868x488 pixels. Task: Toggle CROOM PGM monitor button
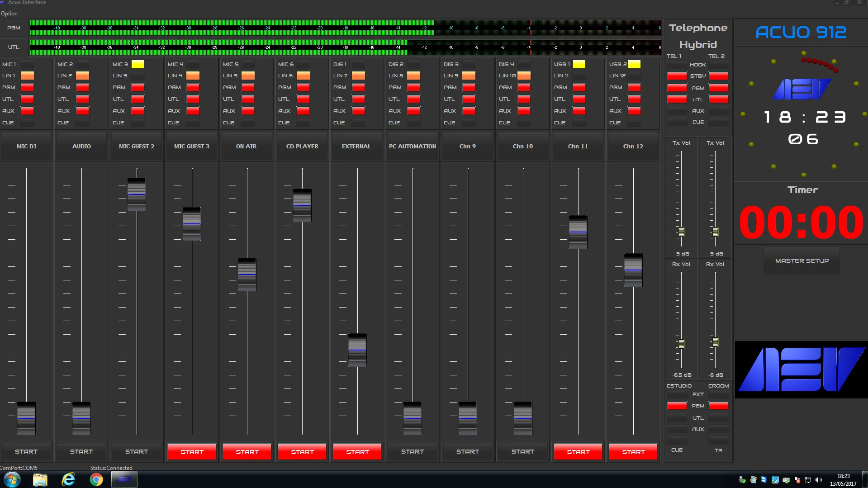coord(719,406)
